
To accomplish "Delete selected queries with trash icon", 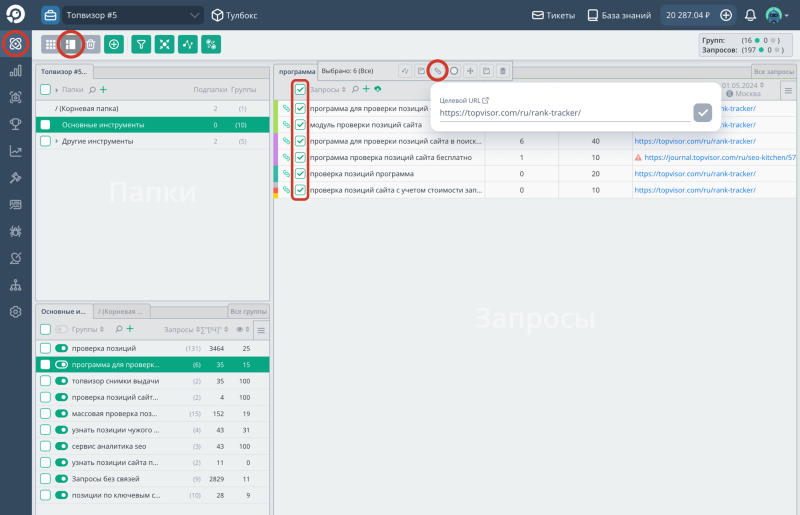I will (503, 71).
